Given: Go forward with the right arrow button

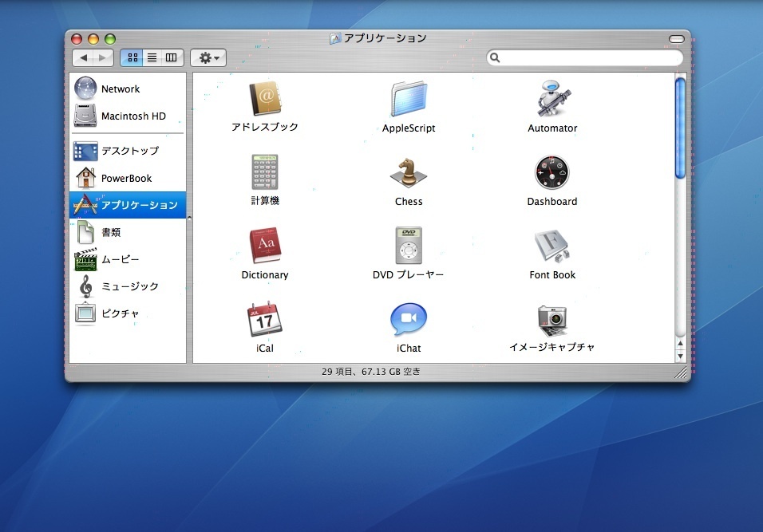Looking at the screenshot, I should click(x=103, y=57).
